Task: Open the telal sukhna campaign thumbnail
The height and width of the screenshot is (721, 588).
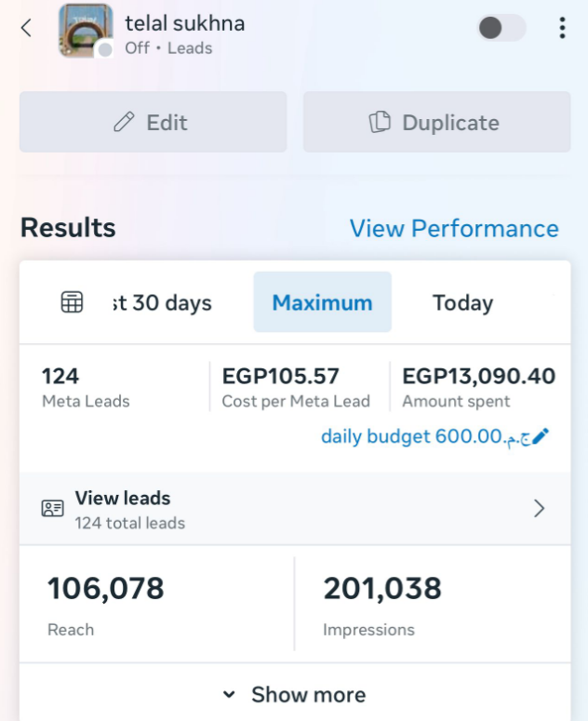Action: tap(84, 29)
